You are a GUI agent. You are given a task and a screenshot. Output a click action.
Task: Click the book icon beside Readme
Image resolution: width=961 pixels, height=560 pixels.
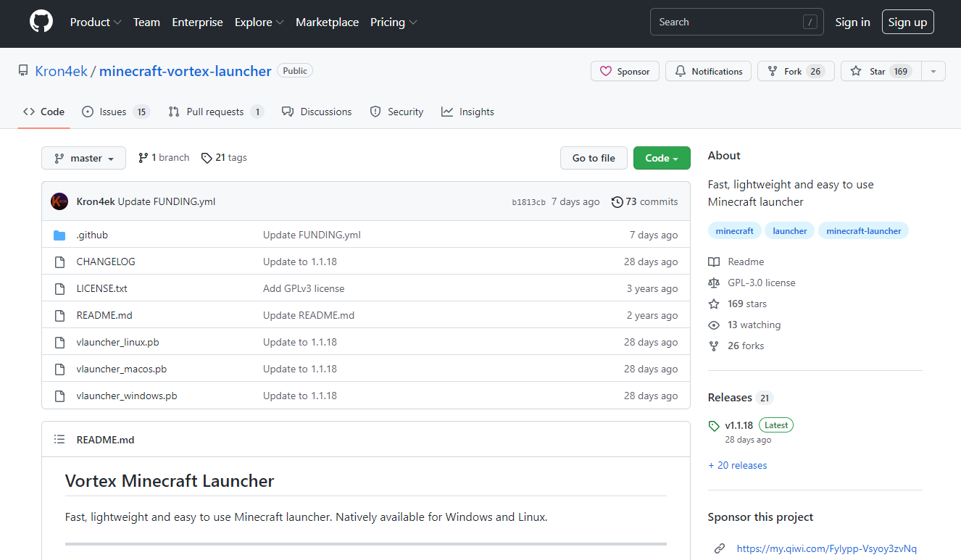point(714,262)
